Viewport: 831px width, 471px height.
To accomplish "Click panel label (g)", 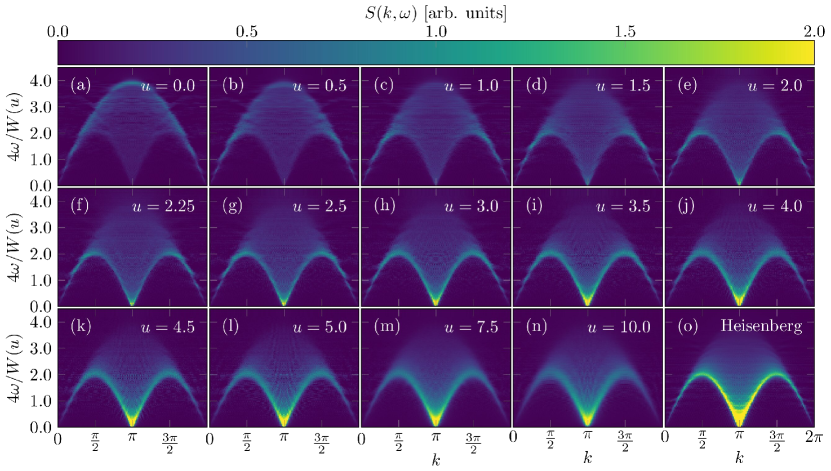I will [x=232, y=205].
